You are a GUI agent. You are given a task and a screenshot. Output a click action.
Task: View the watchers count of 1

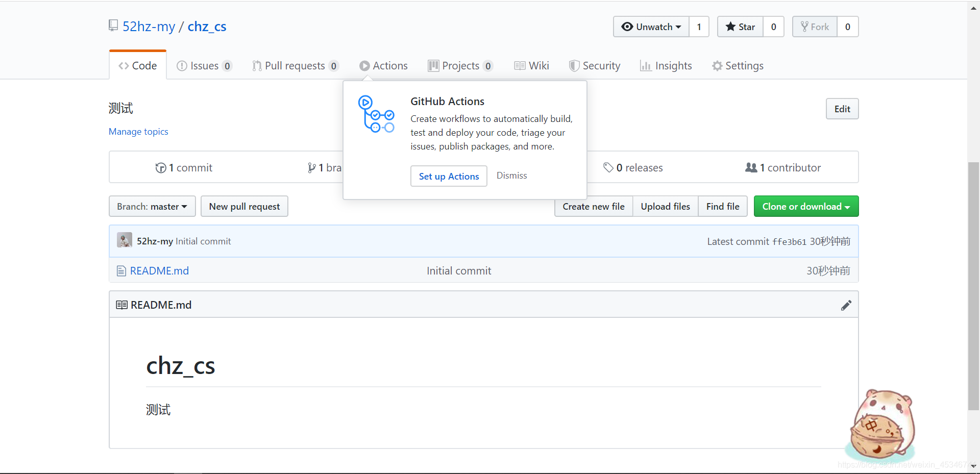click(x=699, y=27)
